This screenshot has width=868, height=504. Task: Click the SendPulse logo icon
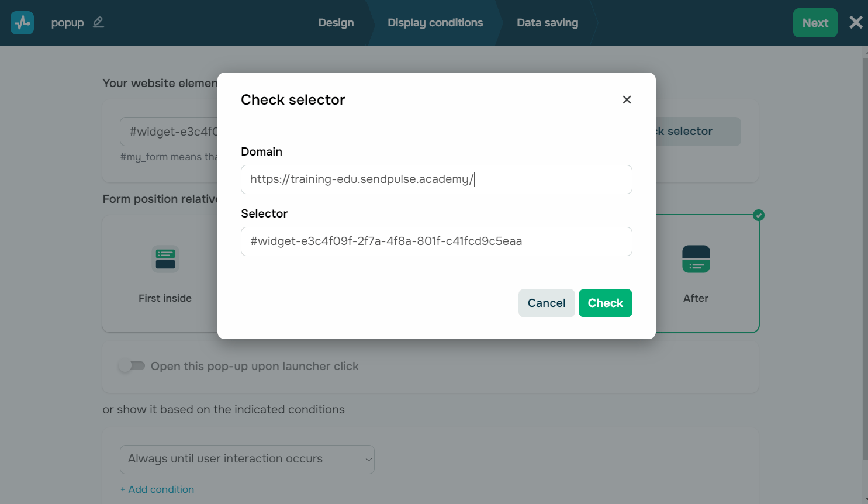pos(22,23)
